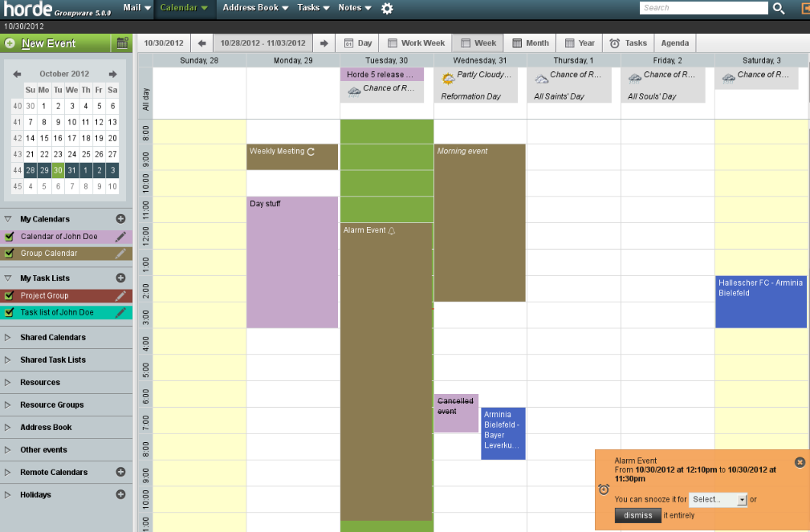The image size is (810, 532).
Task: Switch to Month view
Action: point(530,43)
